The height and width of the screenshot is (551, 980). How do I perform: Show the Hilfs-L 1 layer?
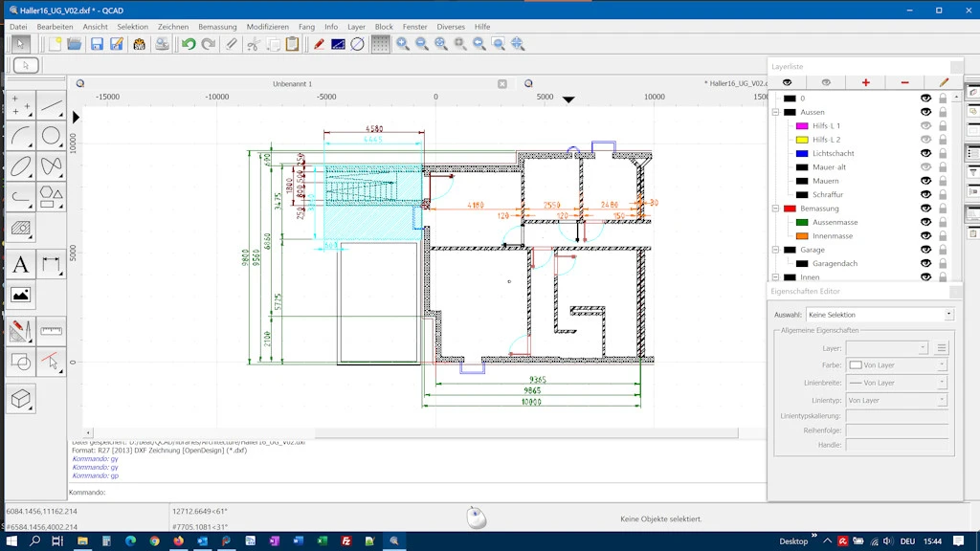[925, 125]
